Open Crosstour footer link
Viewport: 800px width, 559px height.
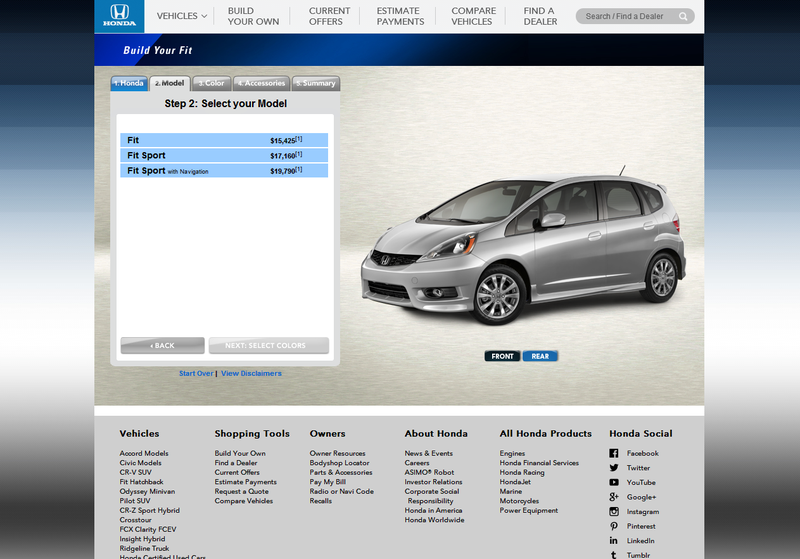pyautogui.click(x=136, y=520)
